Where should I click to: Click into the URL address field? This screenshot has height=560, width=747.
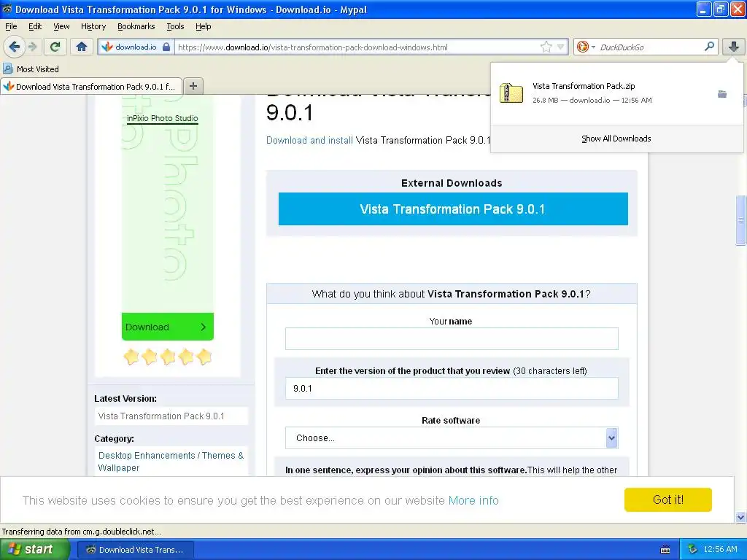coord(357,47)
